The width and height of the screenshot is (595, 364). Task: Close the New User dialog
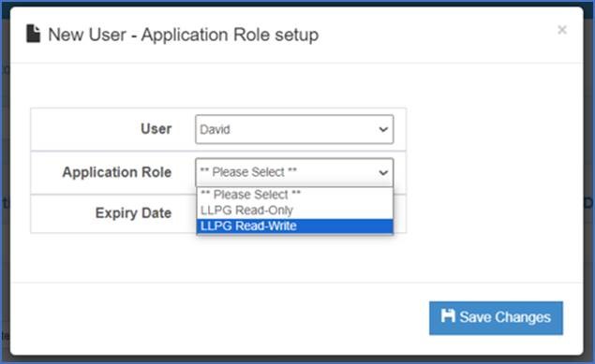coord(562,30)
